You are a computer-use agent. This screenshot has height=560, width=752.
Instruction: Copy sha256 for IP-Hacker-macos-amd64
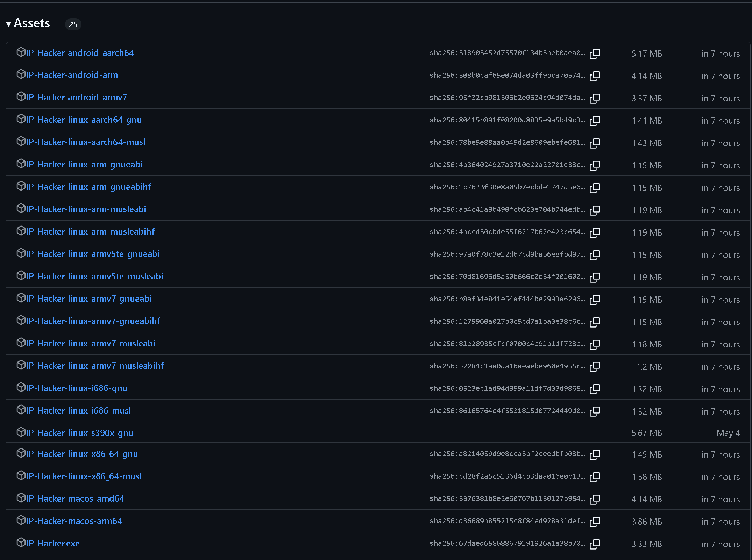coord(595,499)
